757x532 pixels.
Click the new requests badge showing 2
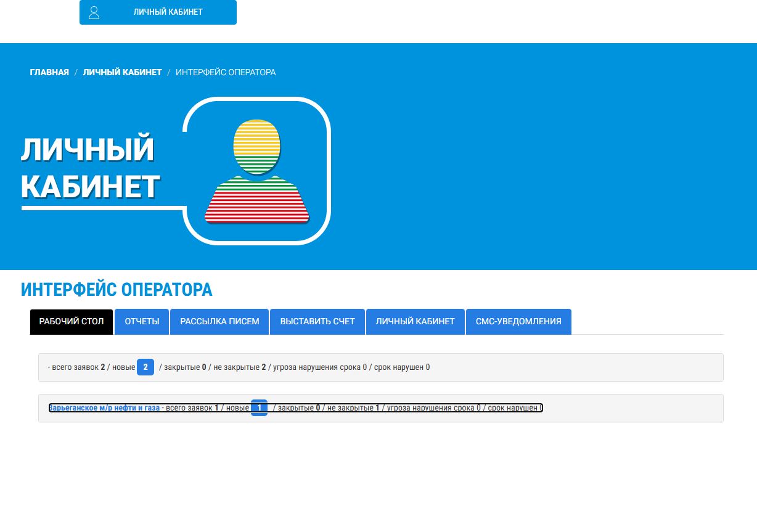[x=145, y=367]
